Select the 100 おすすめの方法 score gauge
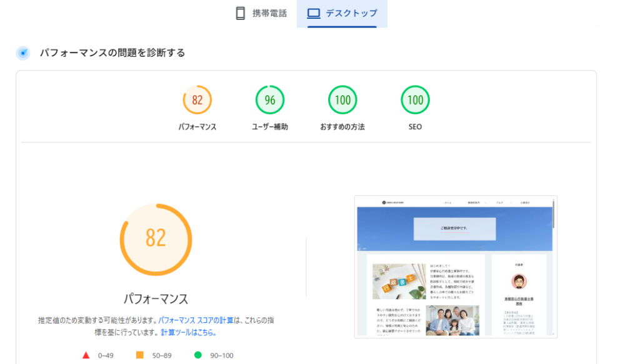The image size is (640, 364). [x=342, y=100]
